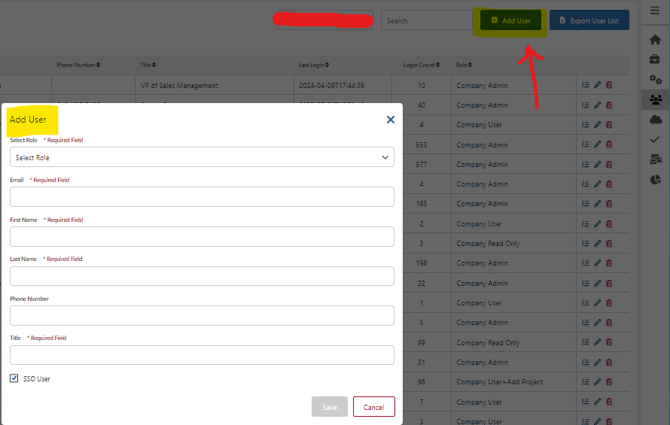Open the settings gears icon in the sidebar
The height and width of the screenshot is (425, 670).
click(x=655, y=80)
